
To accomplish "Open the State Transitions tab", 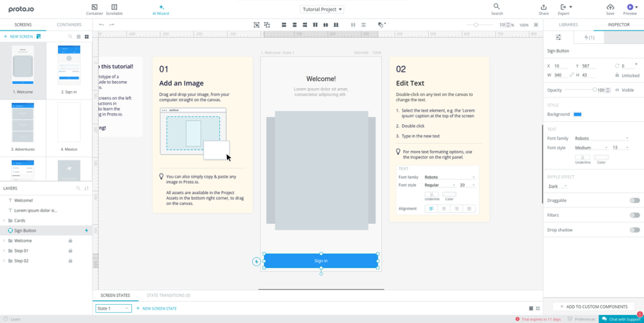I will pyautogui.click(x=169, y=295).
